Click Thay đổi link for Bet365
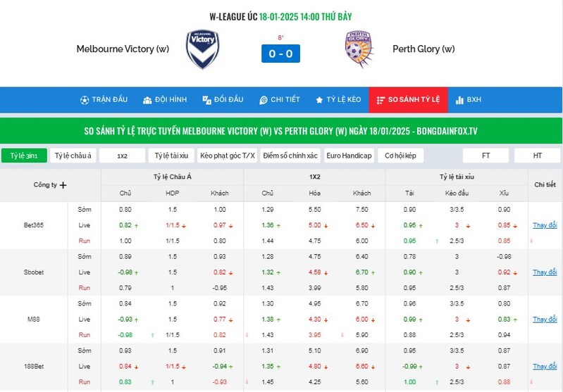The image size is (563, 392). [545, 225]
